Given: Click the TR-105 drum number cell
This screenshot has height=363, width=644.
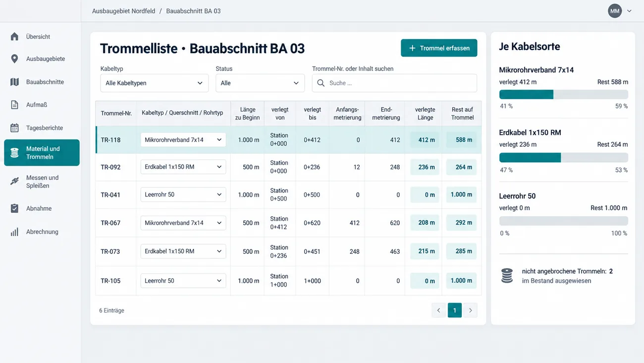Looking at the screenshot, I should [110, 281].
